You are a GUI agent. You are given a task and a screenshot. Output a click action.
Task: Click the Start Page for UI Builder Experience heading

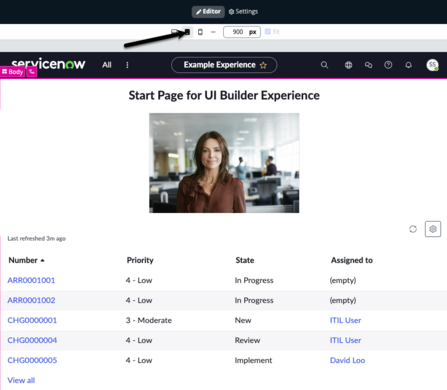pyautogui.click(x=224, y=95)
